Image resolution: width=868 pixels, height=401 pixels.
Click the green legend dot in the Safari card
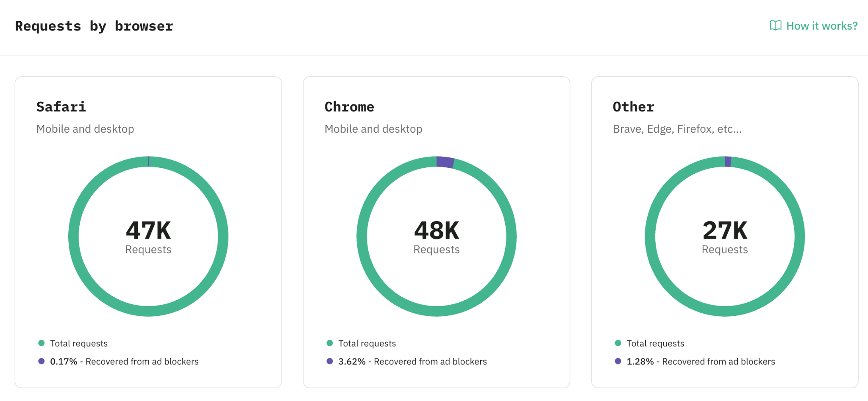point(42,343)
